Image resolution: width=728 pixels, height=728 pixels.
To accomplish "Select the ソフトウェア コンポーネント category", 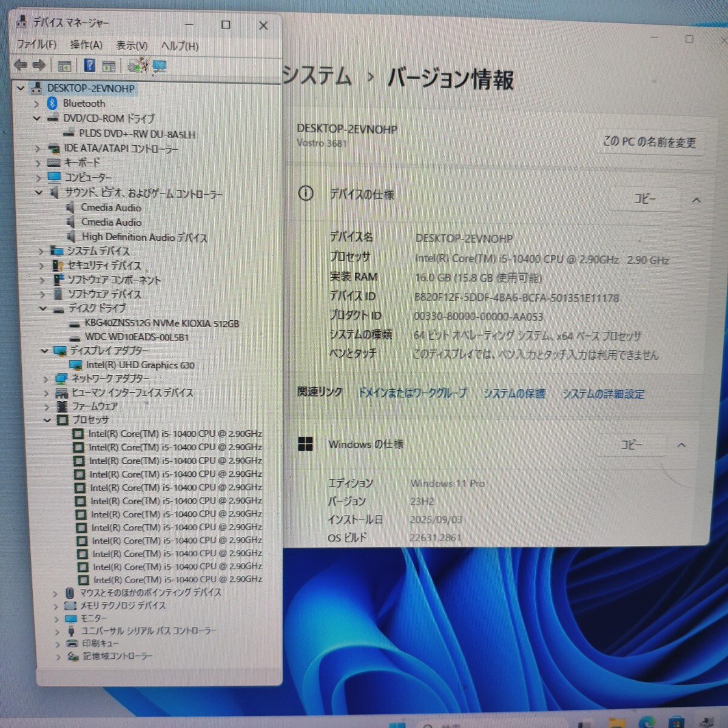I will click(113, 280).
